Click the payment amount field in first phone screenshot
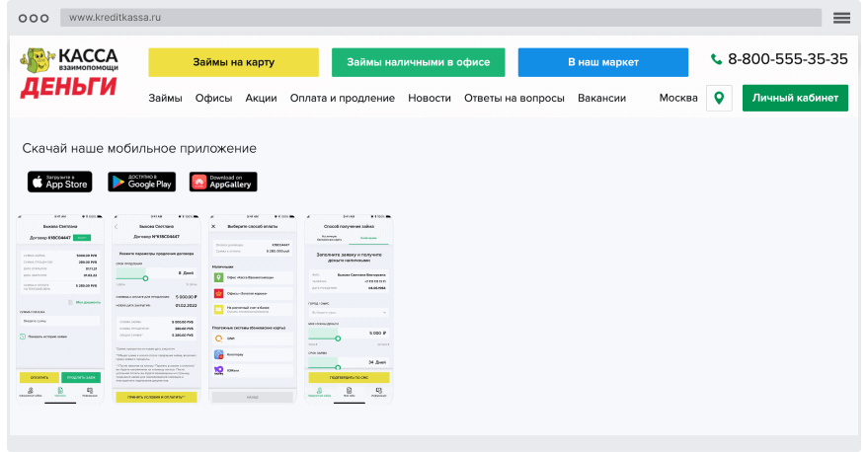 60,321
